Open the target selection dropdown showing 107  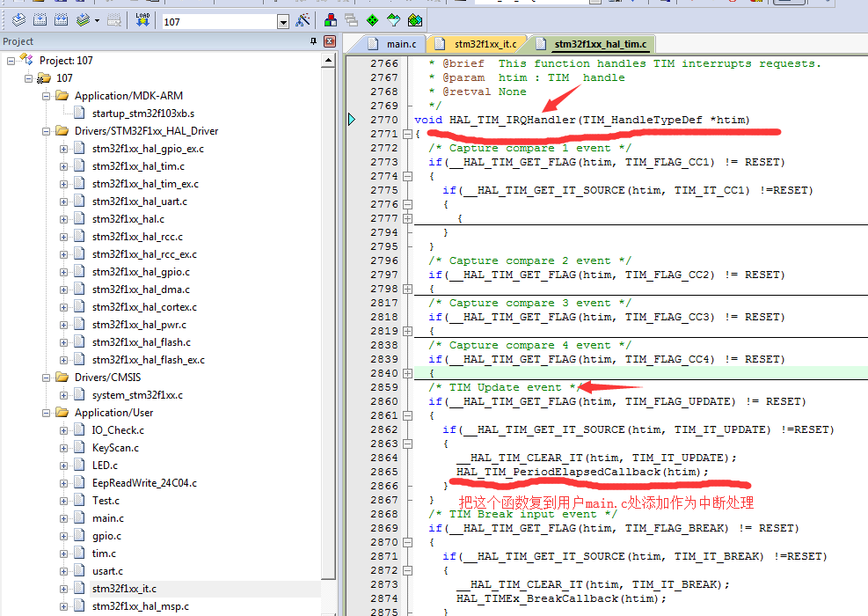283,21
